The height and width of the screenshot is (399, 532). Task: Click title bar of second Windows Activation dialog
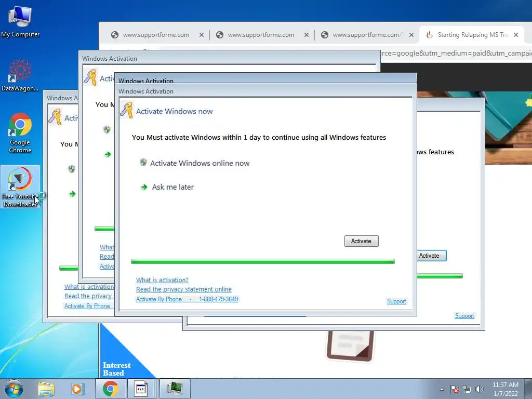click(229, 58)
